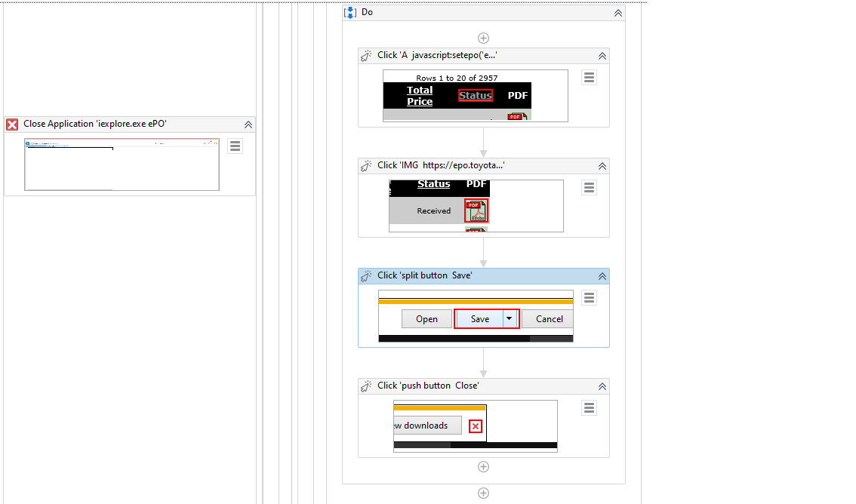Click the pointer icon on the IMG click activity
856x504 pixels.
point(366,165)
